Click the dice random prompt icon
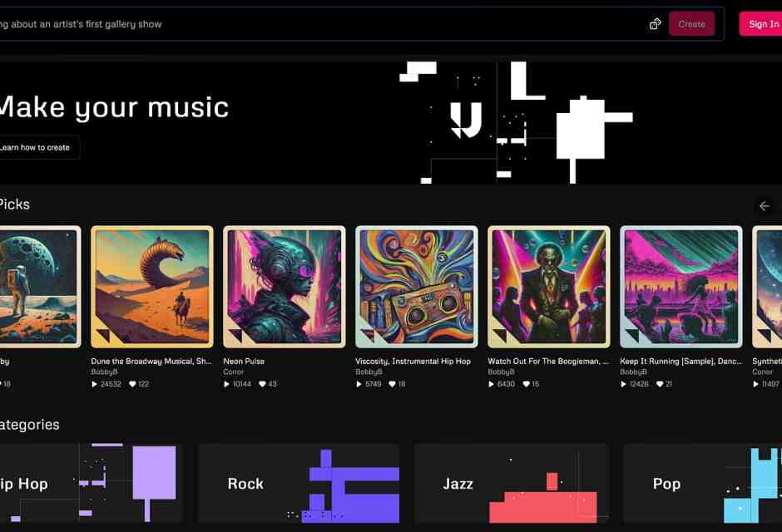 click(656, 24)
